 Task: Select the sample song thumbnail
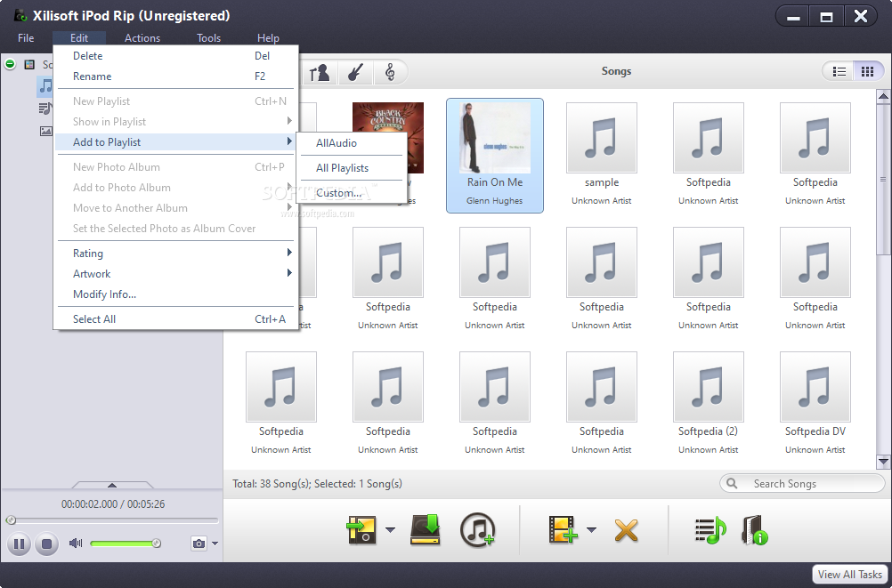(x=601, y=138)
